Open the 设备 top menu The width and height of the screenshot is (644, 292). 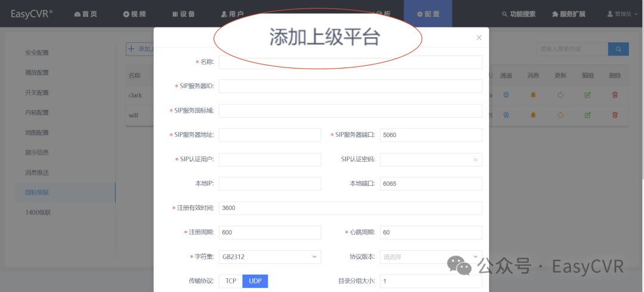pyautogui.click(x=184, y=14)
